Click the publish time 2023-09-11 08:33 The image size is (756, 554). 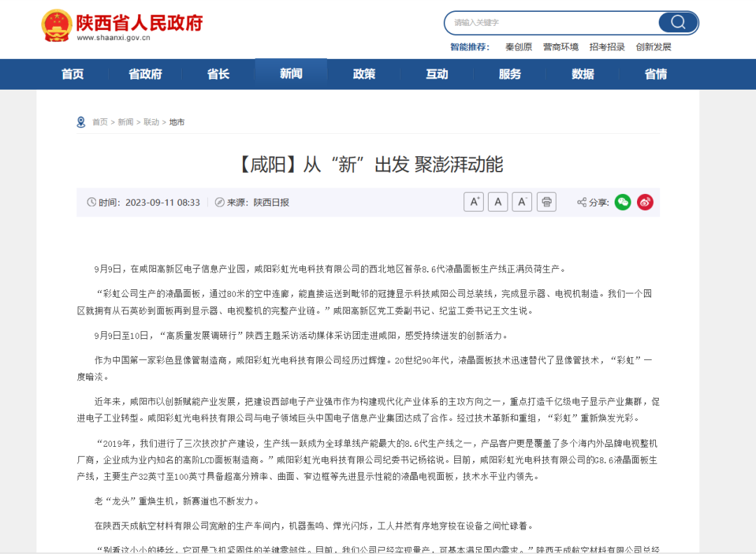(x=162, y=202)
